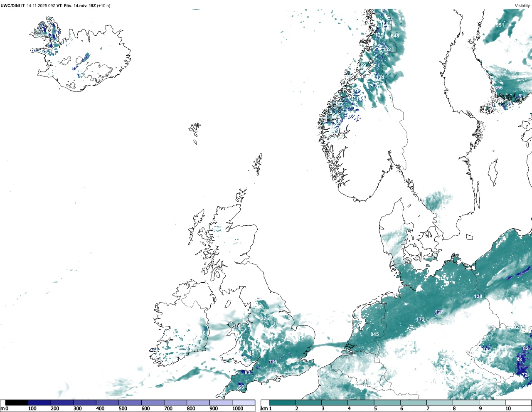Click the '172' value over northern Germany

(x=421, y=319)
